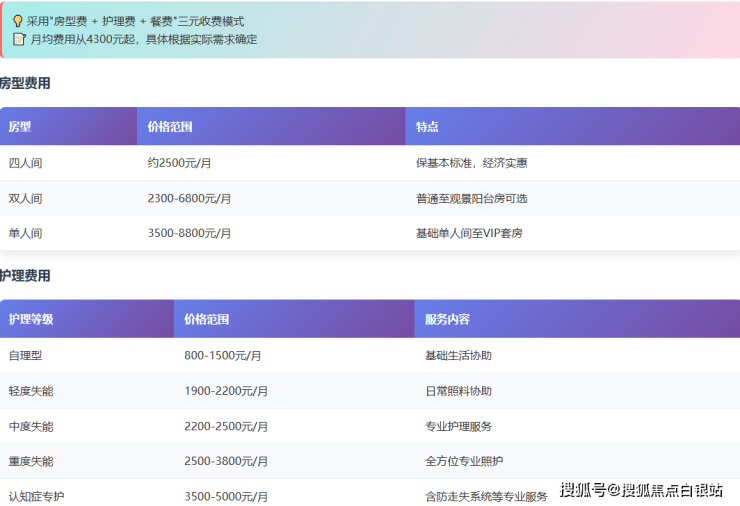Click the 特点 column header
Image resolution: width=740 pixels, height=506 pixels.
pos(427,127)
